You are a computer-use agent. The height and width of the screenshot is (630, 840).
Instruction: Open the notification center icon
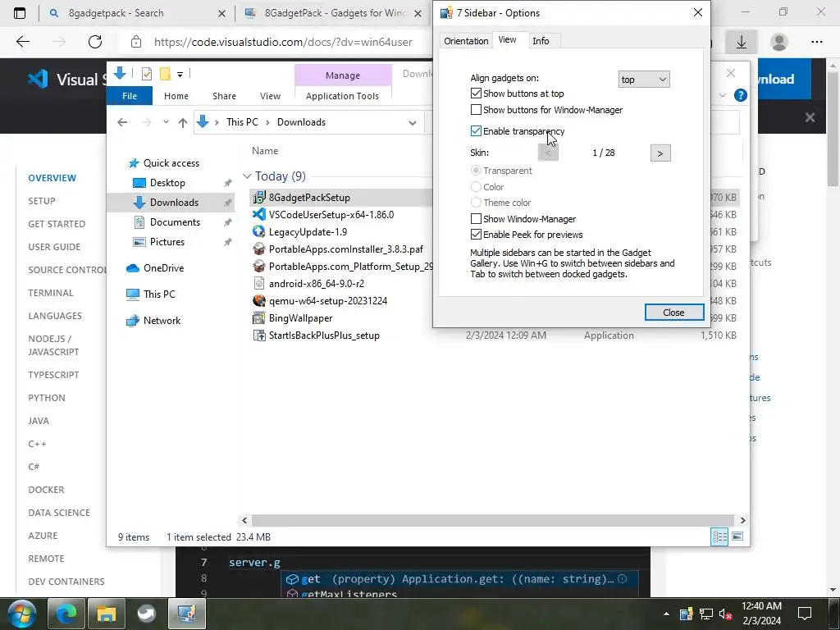(x=805, y=614)
